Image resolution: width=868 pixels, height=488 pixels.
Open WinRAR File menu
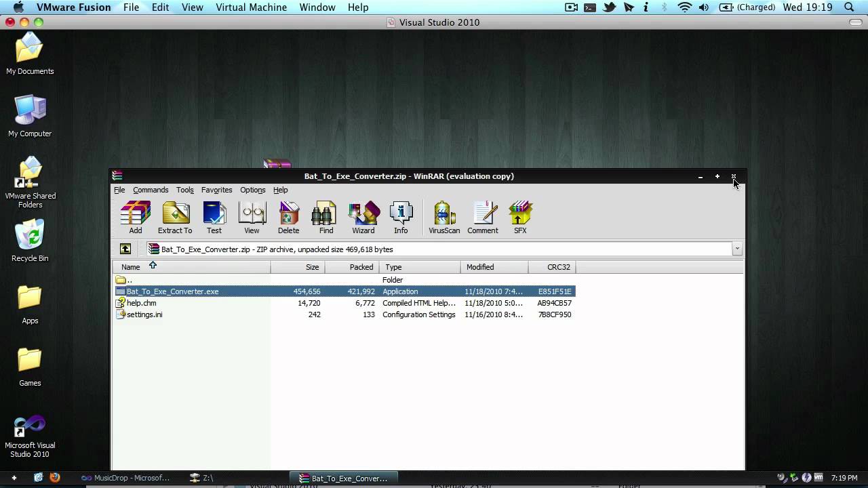pos(119,190)
